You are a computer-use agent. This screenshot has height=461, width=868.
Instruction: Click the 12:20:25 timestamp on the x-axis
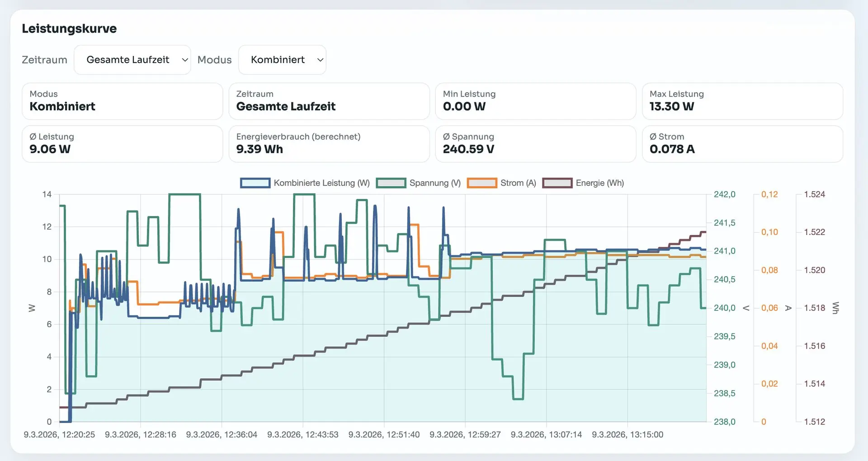click(x=59, y=434)
